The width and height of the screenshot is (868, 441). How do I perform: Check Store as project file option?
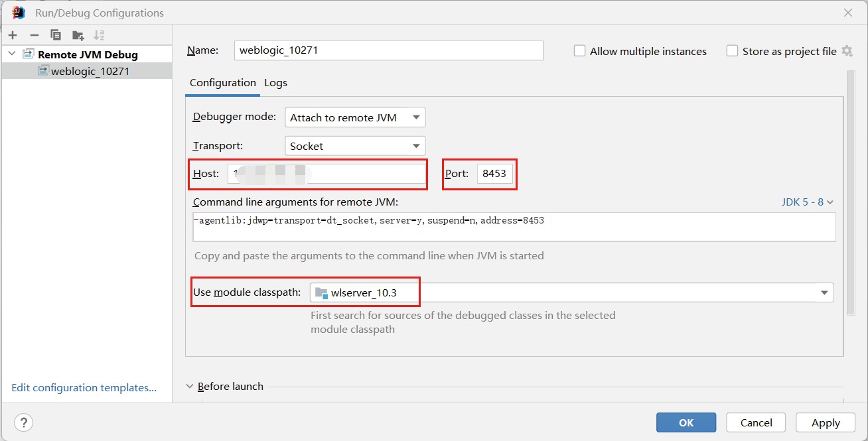tap(733, 51)
